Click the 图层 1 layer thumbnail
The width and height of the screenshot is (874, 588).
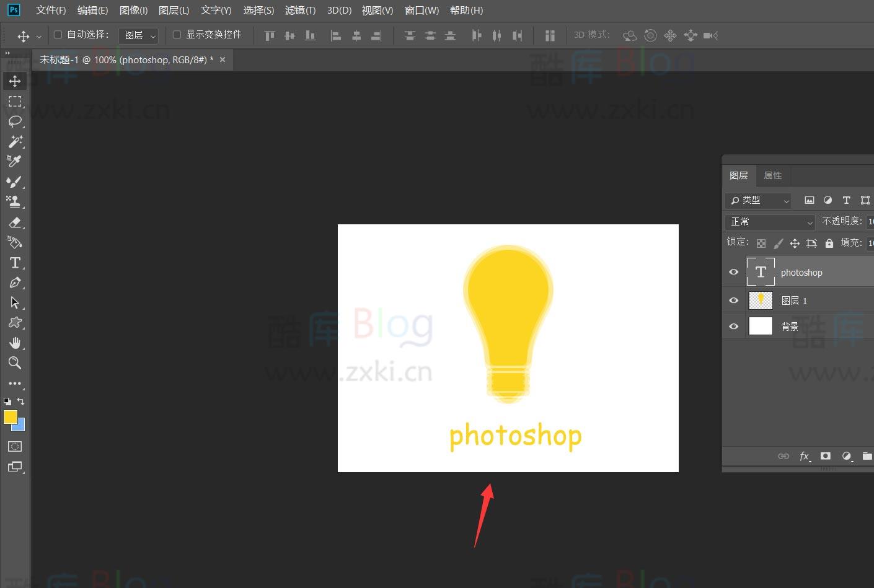tap(761, 301)
